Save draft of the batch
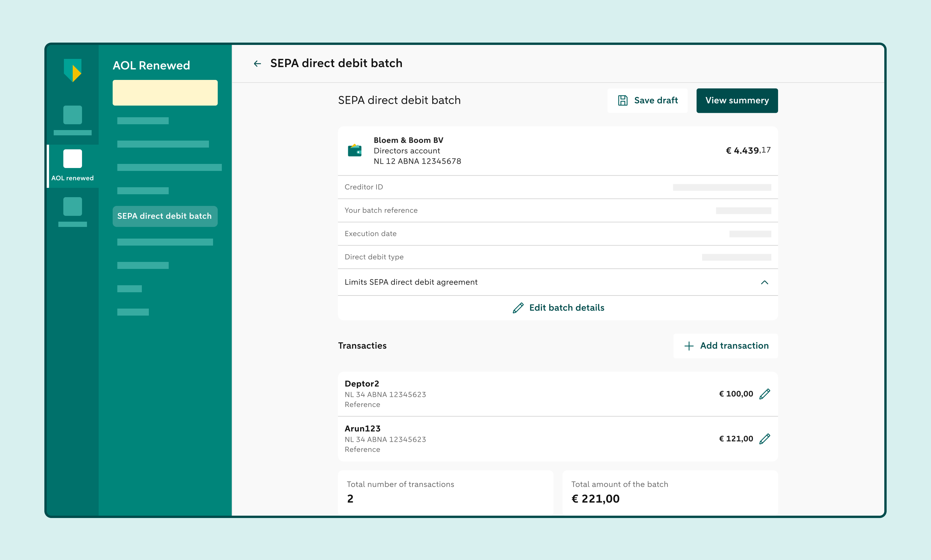 click(648, 100)
